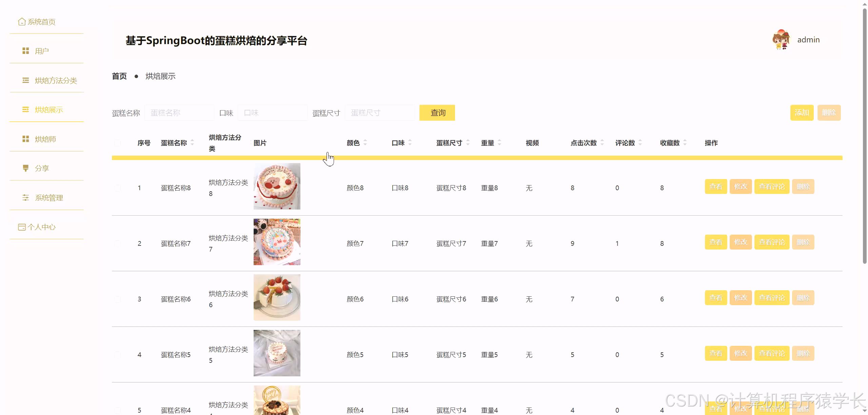Click the home icon beside 系统首页
Screen dimensions: 868x415
point(21,21)
